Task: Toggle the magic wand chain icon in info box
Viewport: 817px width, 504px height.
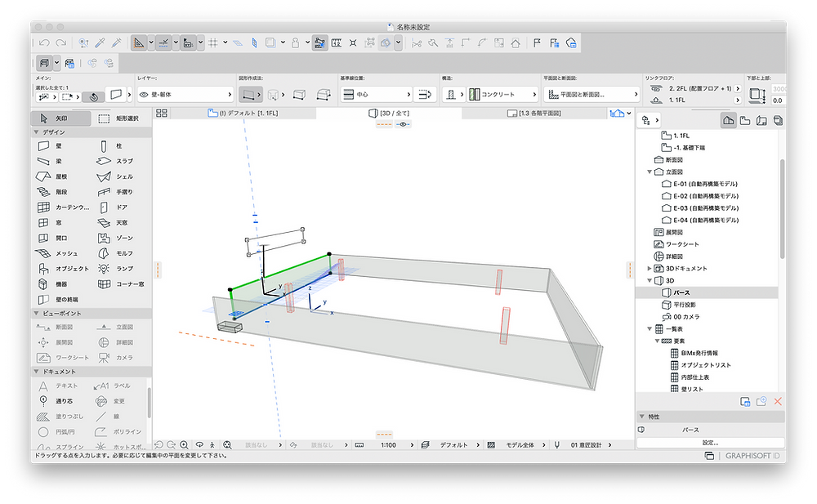Action: tap(93, 97)
